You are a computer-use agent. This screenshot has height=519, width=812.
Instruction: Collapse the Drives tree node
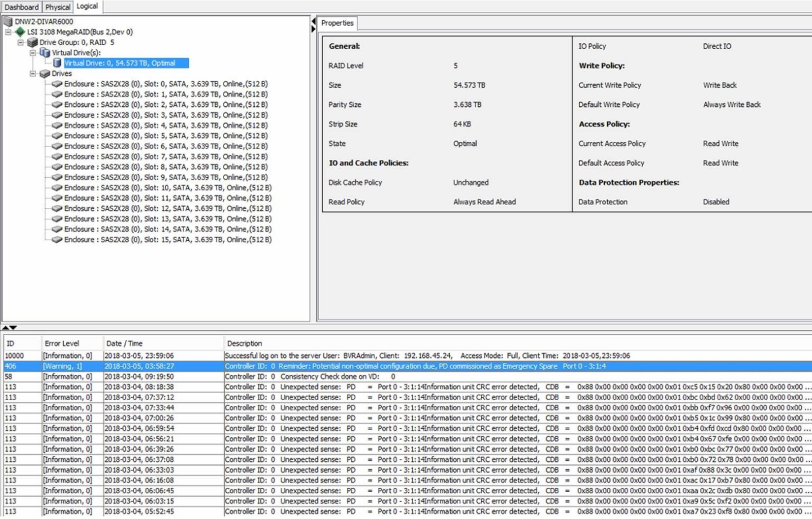click(x=33, y=74)
